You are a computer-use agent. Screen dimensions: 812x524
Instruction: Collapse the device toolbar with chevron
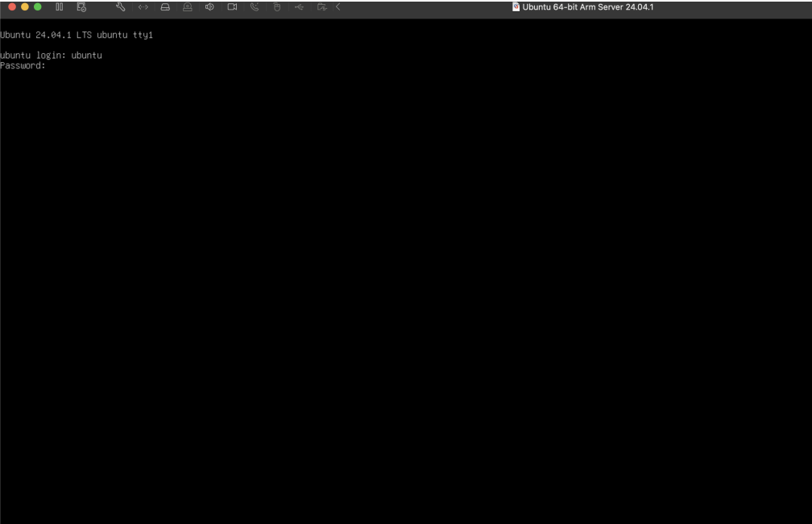(337, 8)
